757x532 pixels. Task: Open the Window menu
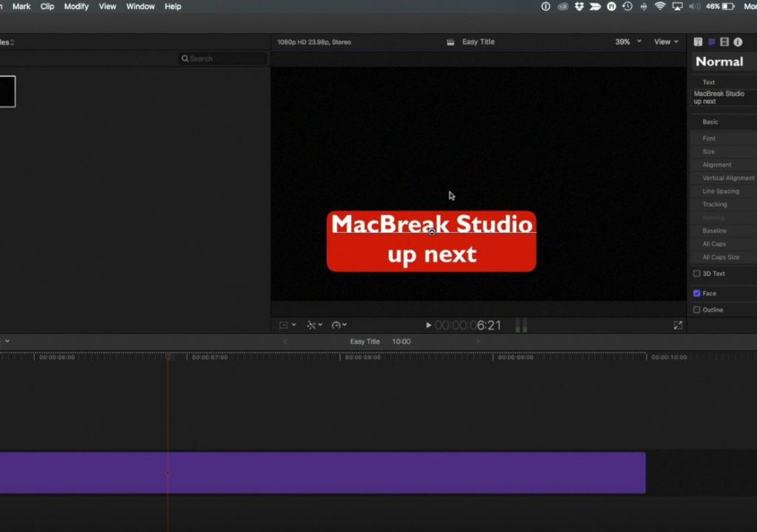[x=140, y=6]
